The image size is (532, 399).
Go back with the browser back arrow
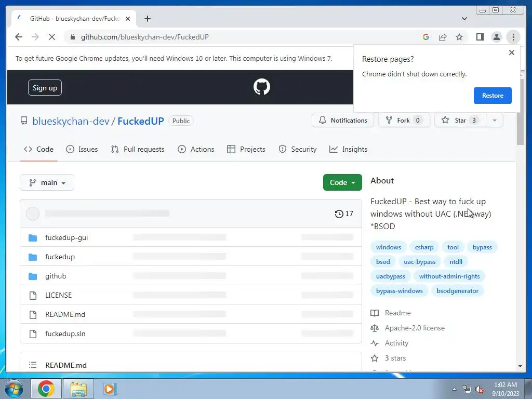[x=19, y=37]
